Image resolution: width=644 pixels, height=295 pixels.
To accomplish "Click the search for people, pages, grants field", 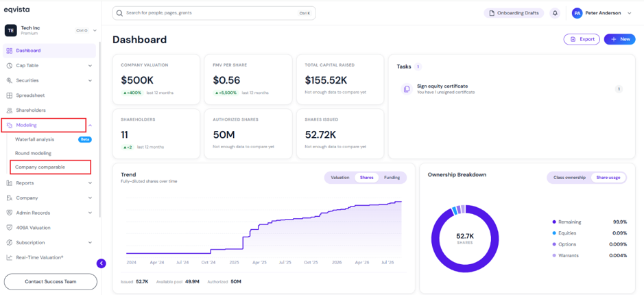I will (214, 13).
